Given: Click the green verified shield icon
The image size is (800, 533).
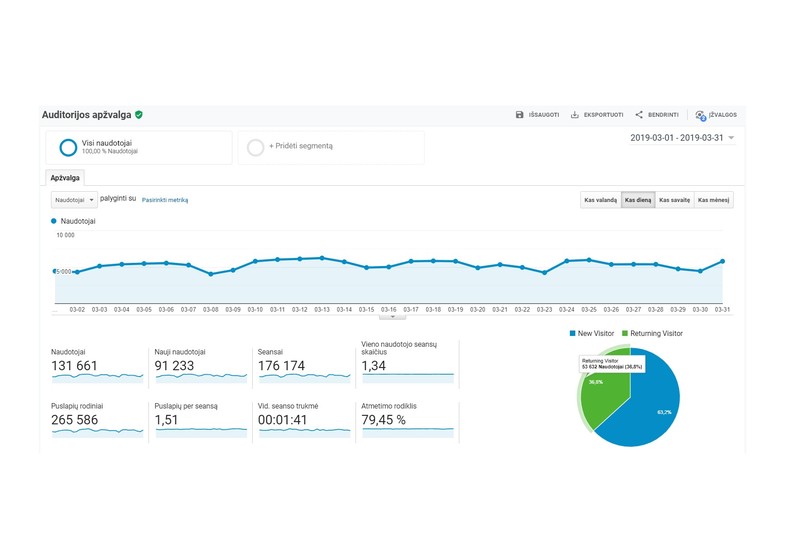Looking at the screenshot, I should pyautogui.click(x=139, y=115).
